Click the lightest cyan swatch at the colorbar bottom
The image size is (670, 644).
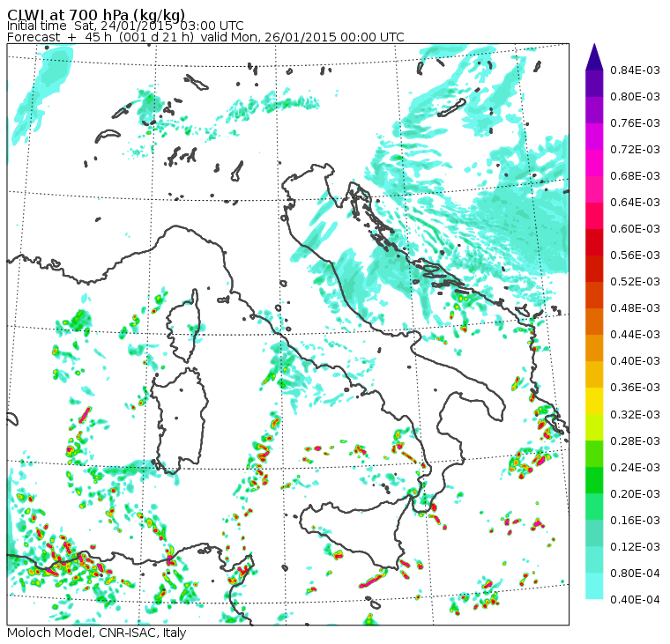[594, 586]
